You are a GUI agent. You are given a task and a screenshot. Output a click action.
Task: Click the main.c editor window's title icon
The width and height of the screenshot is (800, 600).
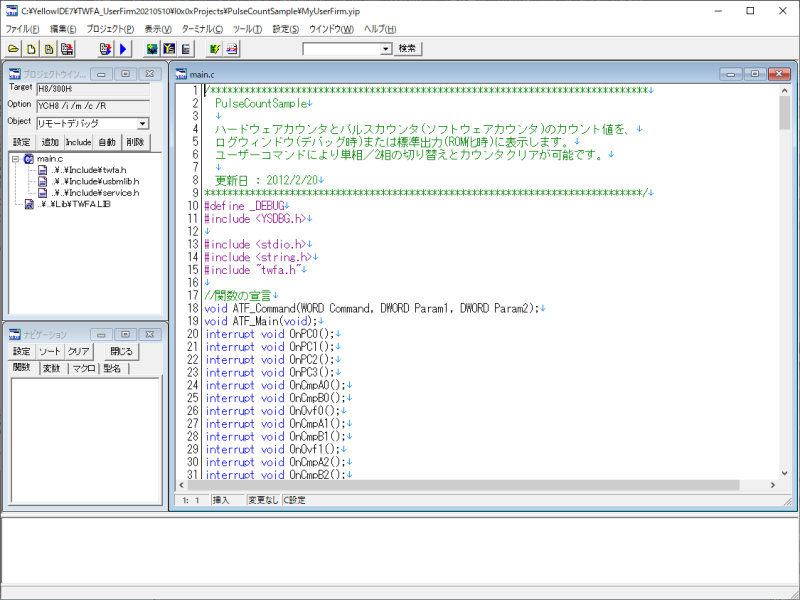coord(181,74)
